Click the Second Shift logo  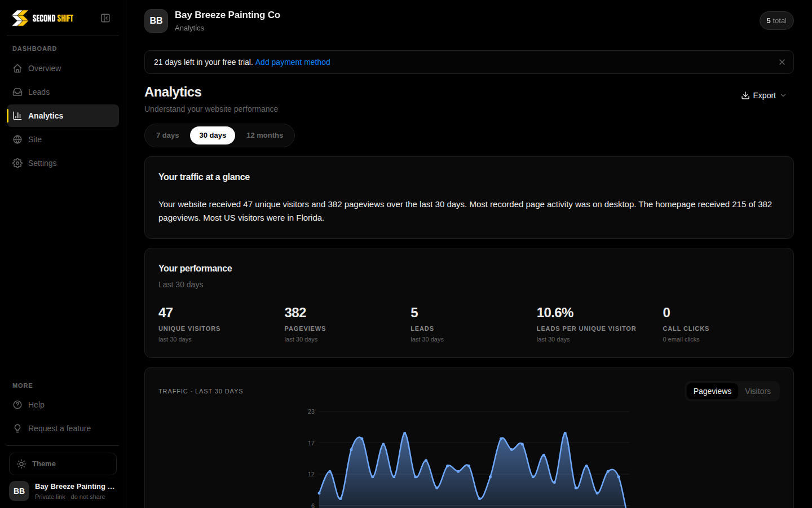click(x=43, y=18)
